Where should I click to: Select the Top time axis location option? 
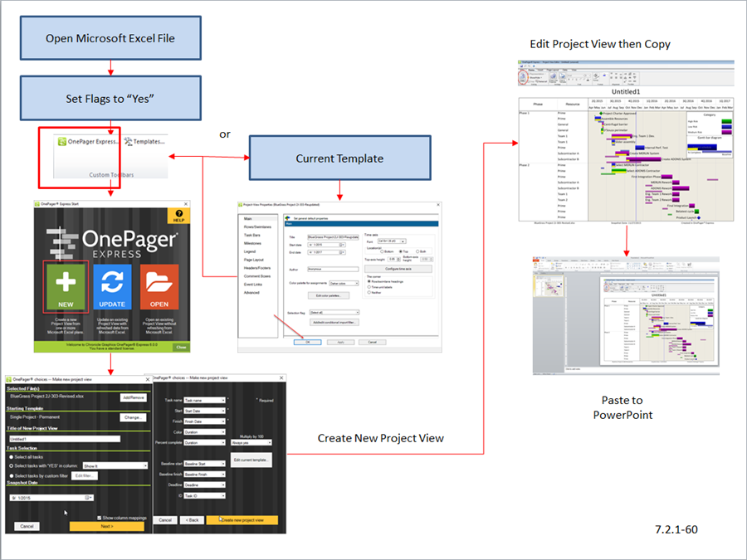400,251
